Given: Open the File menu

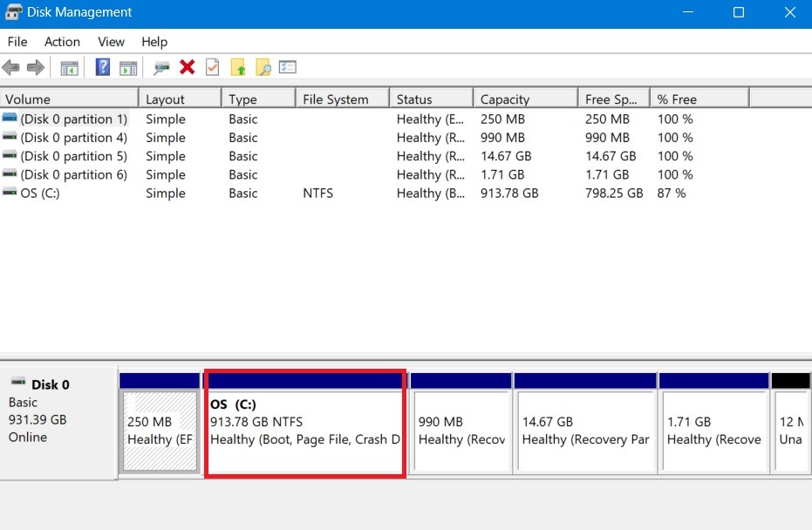Looking at the screenshot, I should 17,41.
